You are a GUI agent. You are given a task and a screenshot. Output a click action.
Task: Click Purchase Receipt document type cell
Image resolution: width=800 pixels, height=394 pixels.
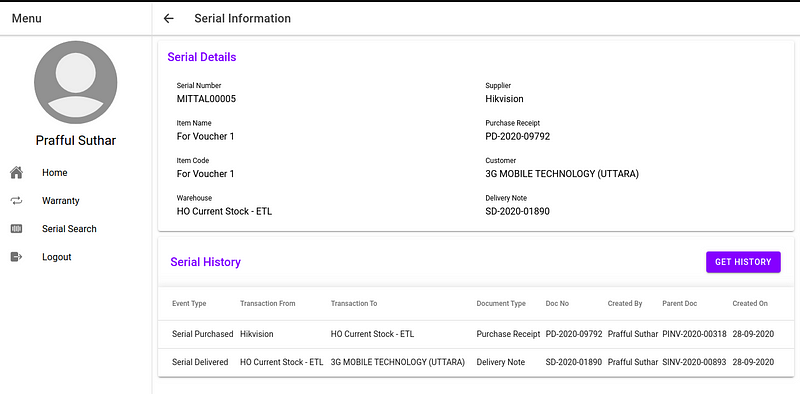(508, 334)
